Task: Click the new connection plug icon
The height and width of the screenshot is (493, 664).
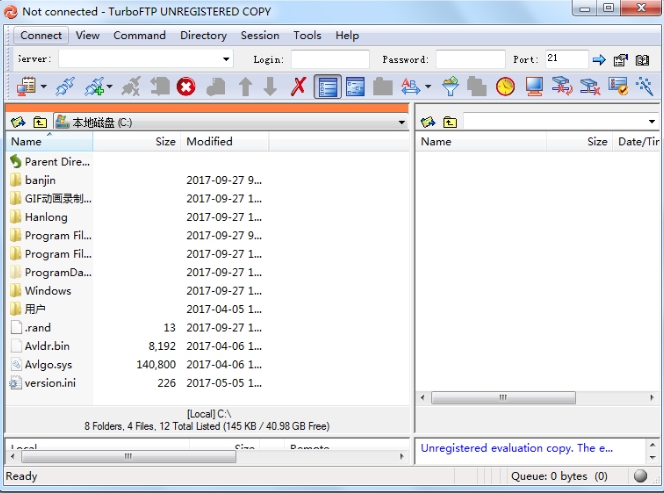Action: (x=94, y=87)
